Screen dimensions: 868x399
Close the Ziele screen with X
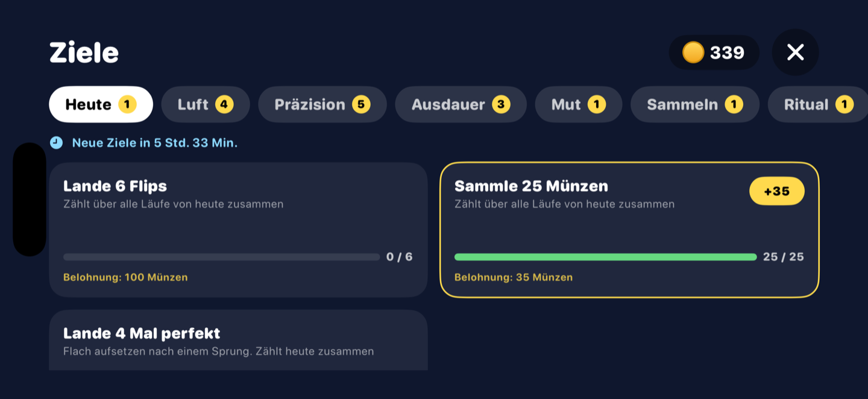tap(795, 52)
